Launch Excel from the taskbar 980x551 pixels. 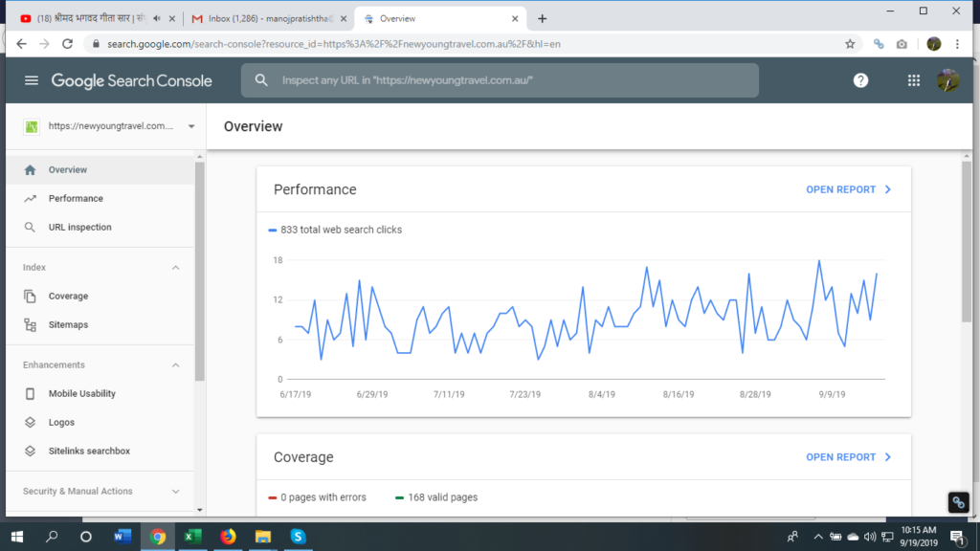coord(192,537)
